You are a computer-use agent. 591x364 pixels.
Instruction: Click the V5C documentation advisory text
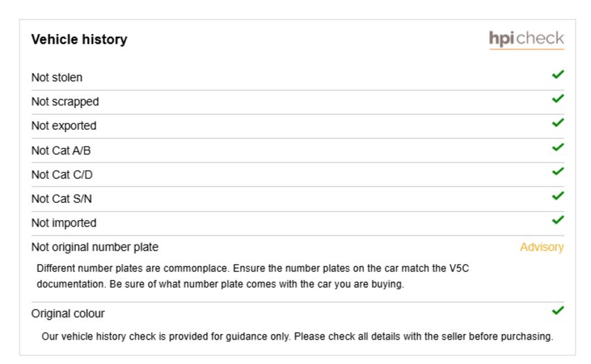coord(252,276)
